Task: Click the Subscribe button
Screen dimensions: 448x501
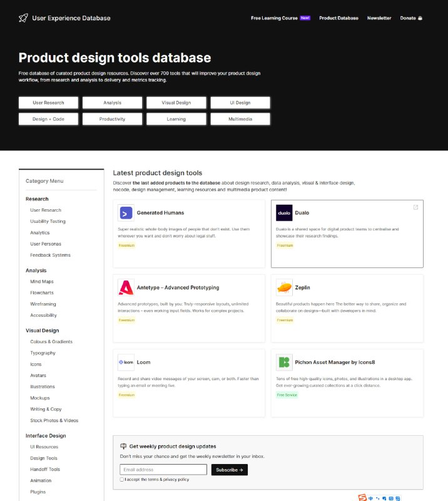Action: click(230, 469)
